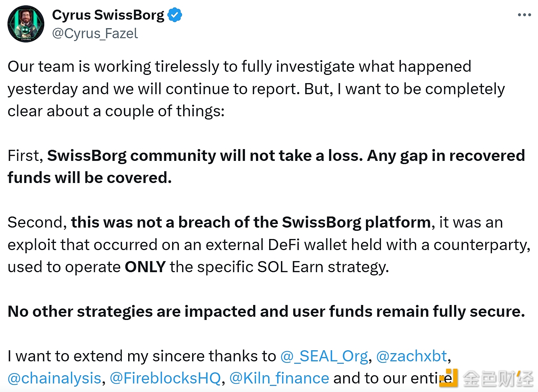This screenshot has height=392, width=538.
Task: Visit the @Kiln_finance mention
Action: point(279,378)
